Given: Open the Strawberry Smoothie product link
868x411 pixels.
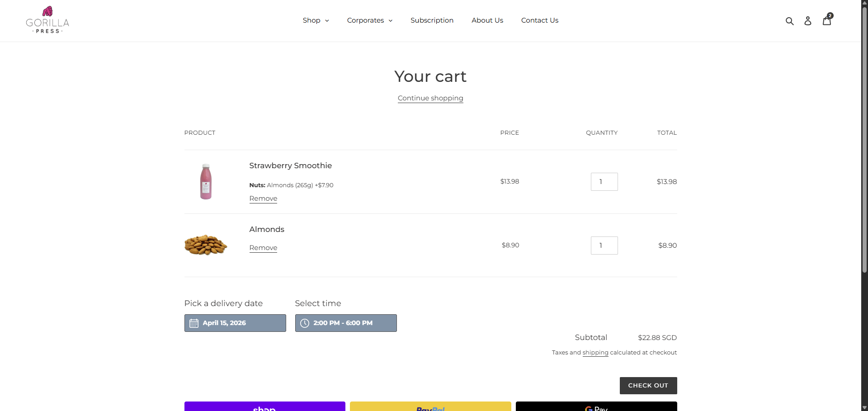Looking at the screenshot, I should (291, 165).
